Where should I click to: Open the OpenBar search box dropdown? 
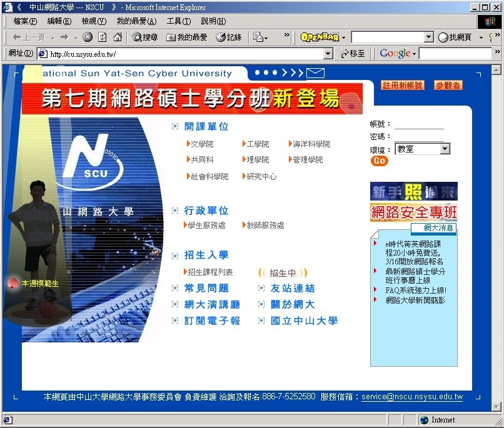[x=429, y=37]
